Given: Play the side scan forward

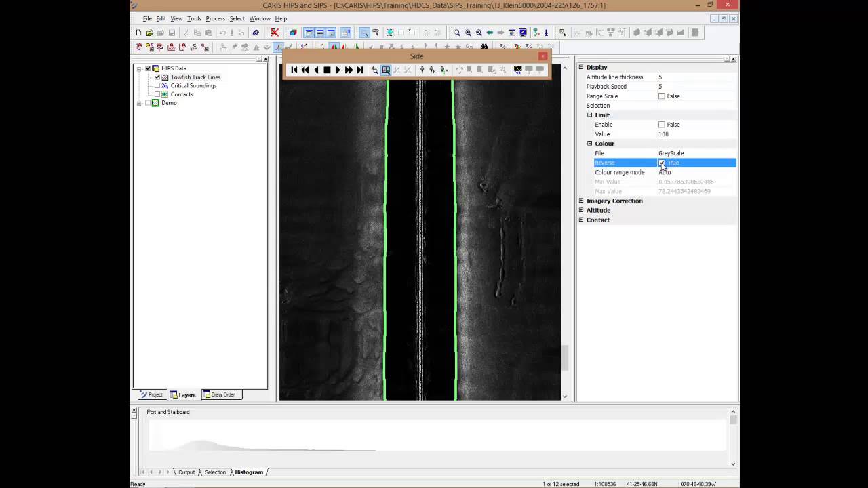Looking at the screenshot, I should pyautogui.click(x=338, y=70).
